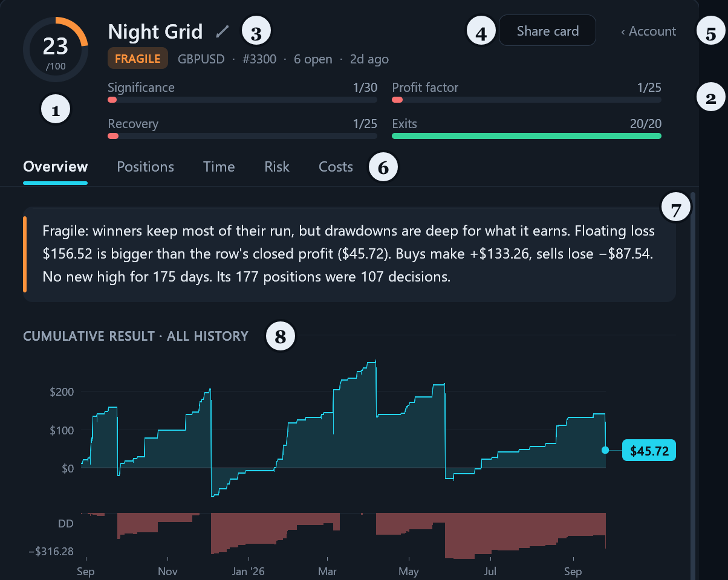Go back via the Account link
The image size is (728, 580).
[x=648, y=31]
